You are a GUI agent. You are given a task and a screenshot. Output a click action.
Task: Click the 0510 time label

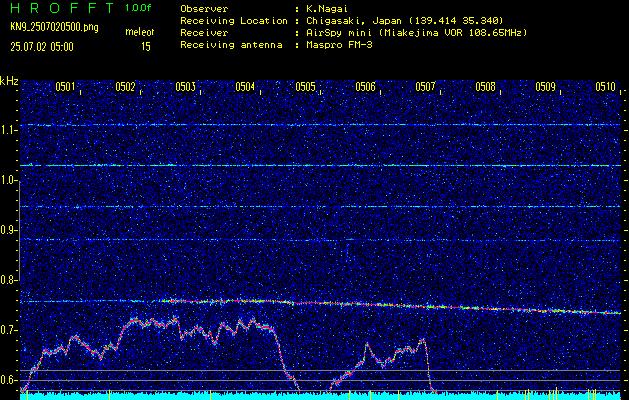(606, 87)
